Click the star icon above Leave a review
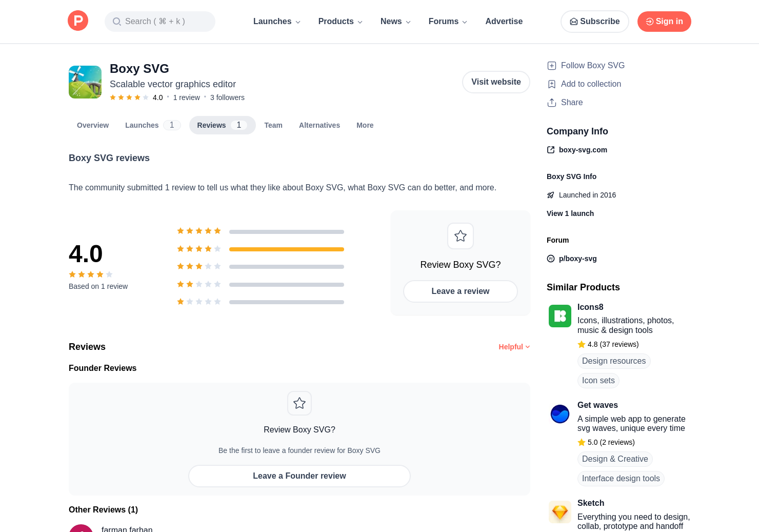 [x=461, y=236]
